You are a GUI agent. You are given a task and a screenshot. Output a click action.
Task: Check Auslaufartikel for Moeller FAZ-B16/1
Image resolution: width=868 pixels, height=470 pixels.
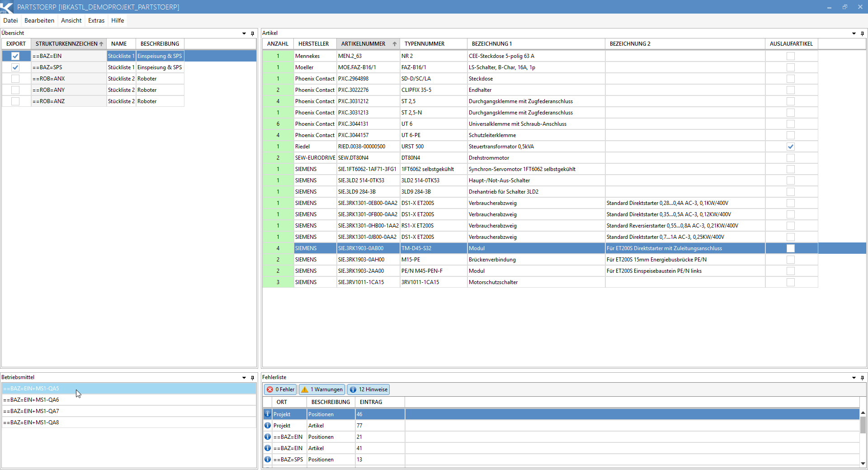pos(791,67)
